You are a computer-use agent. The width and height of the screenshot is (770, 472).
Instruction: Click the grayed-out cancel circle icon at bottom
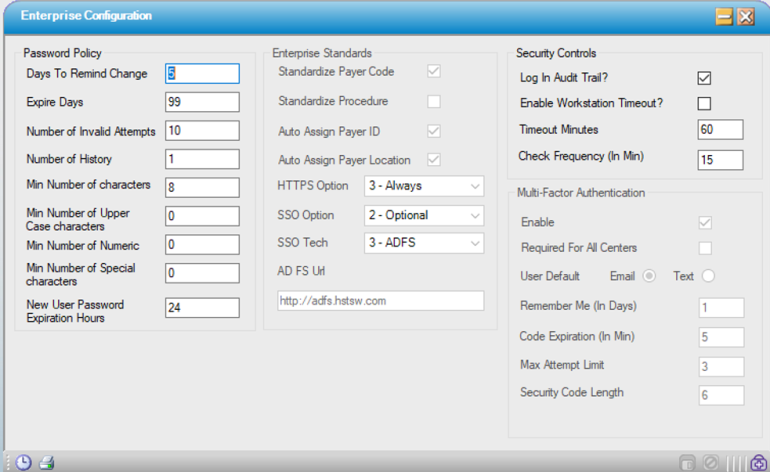[x=710, y=462]
